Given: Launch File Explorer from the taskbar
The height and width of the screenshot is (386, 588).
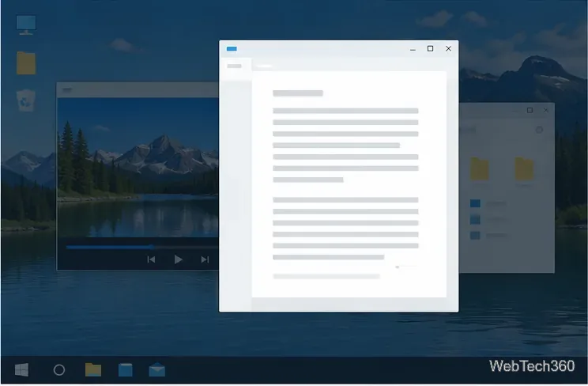Looking at the screenshot, I should (x=93, y=370).
